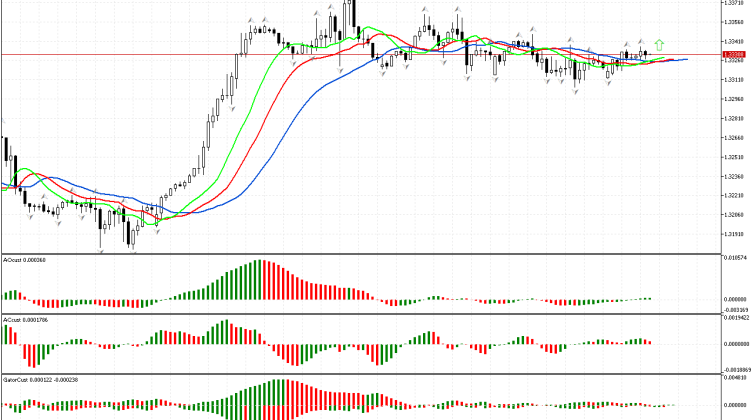Select the red horizontal bid price line
The width and height of the screenshot is (752, 420).
[300, 54]
